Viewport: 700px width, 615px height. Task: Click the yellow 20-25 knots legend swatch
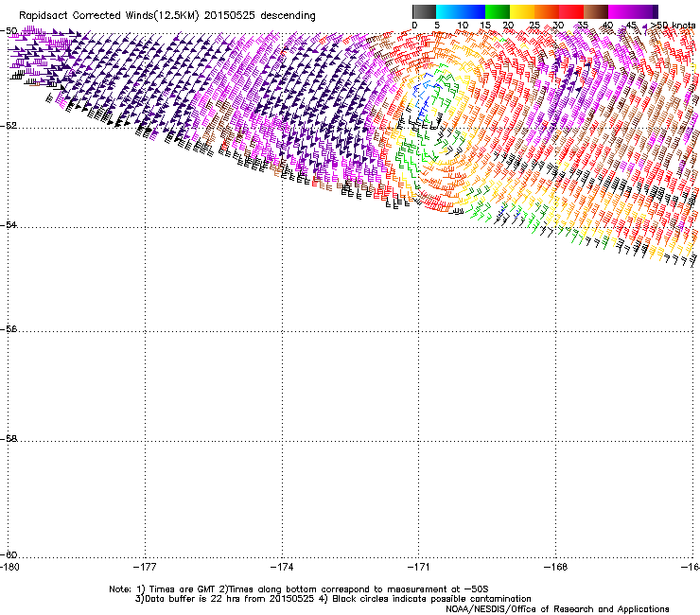coord(522,11)
